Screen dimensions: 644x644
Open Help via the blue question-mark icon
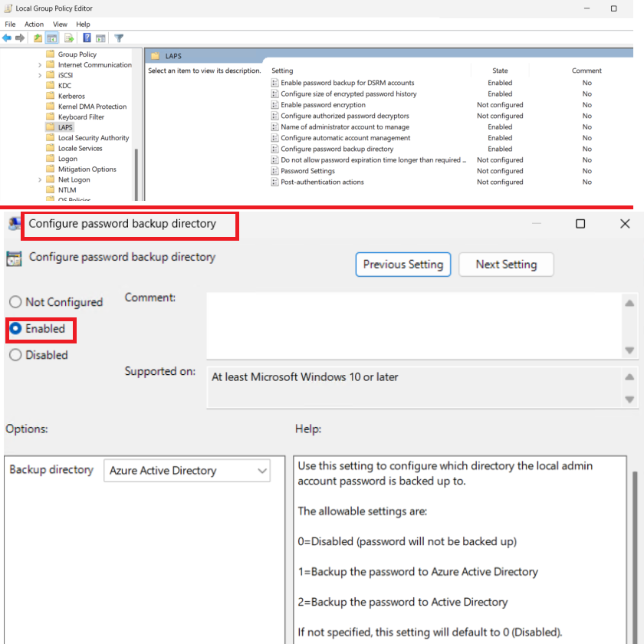tap(87, 38)
